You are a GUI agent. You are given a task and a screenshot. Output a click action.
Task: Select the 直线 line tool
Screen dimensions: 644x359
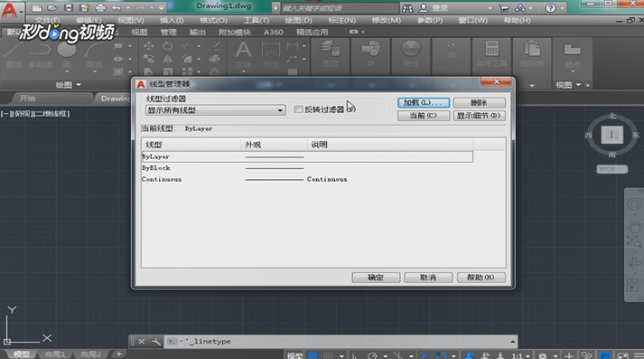[14, 55]
